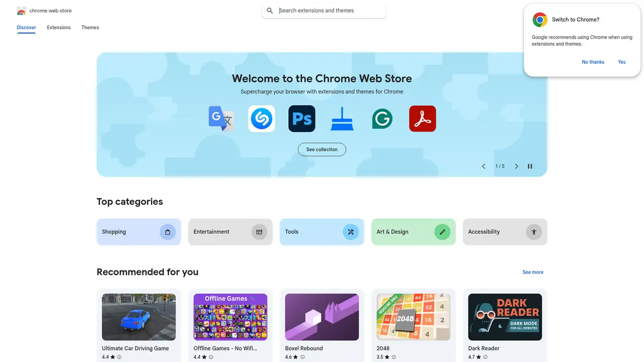Click the Boxel Rebound title text
This screenshot has width=644, height=362.
pos(304,348)
